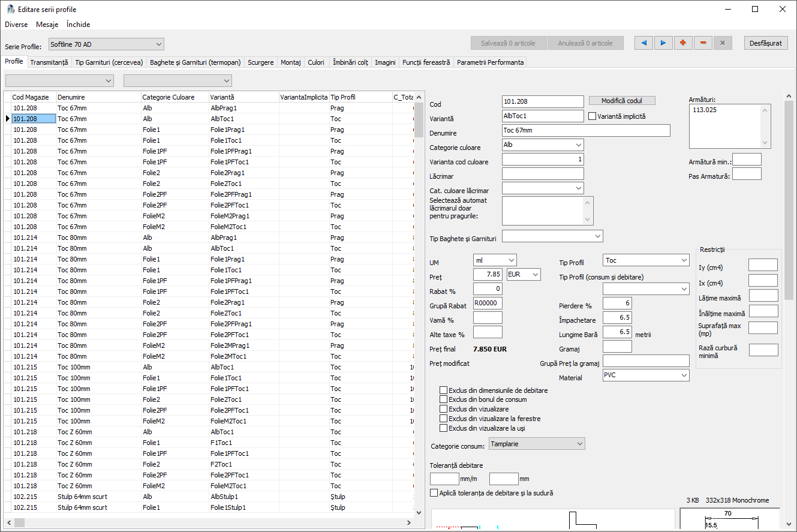Click Iy (cm4) restriction field
Image resolution: width=797 pixels, height=532 pixels.
763,265
